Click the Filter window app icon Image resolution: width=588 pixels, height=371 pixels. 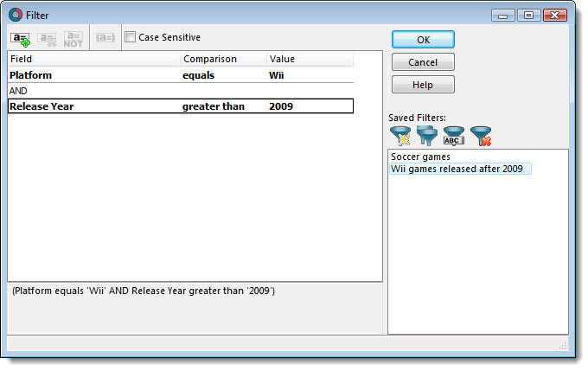click(16, 15)
